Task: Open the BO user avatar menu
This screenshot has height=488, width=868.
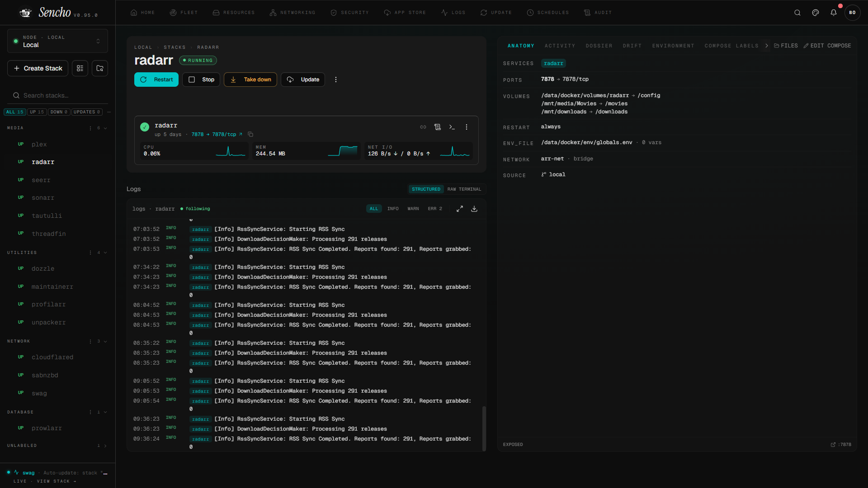Action: click(852, 13)
